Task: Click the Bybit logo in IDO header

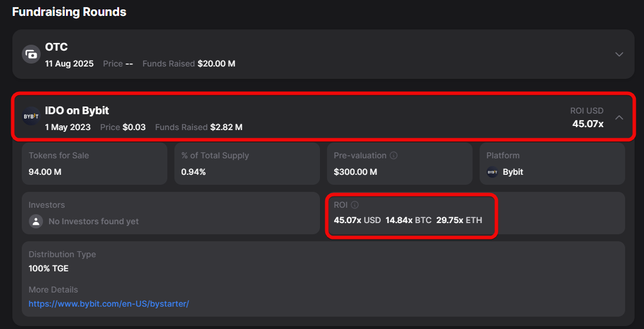Action: click(x=31, y=117)
